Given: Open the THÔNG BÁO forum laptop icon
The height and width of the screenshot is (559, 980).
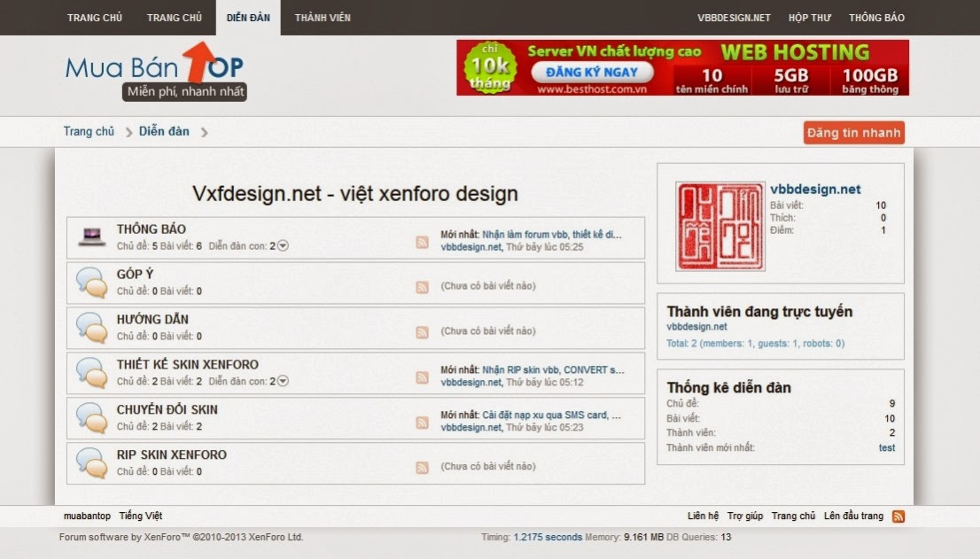Looking at the screenshot, I should [x=92, y=237].
